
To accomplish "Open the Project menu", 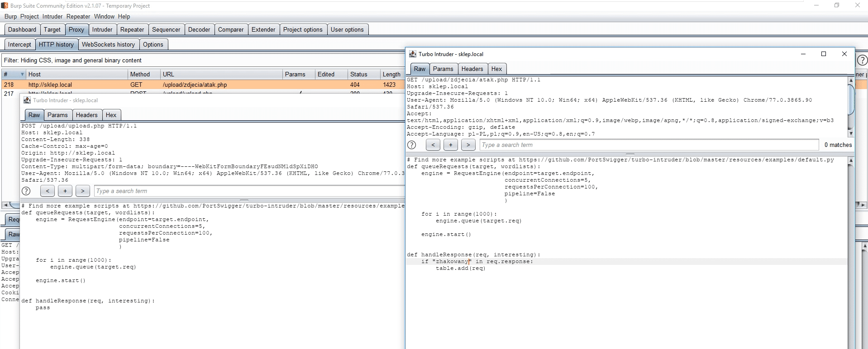I will tap(29, 16).
